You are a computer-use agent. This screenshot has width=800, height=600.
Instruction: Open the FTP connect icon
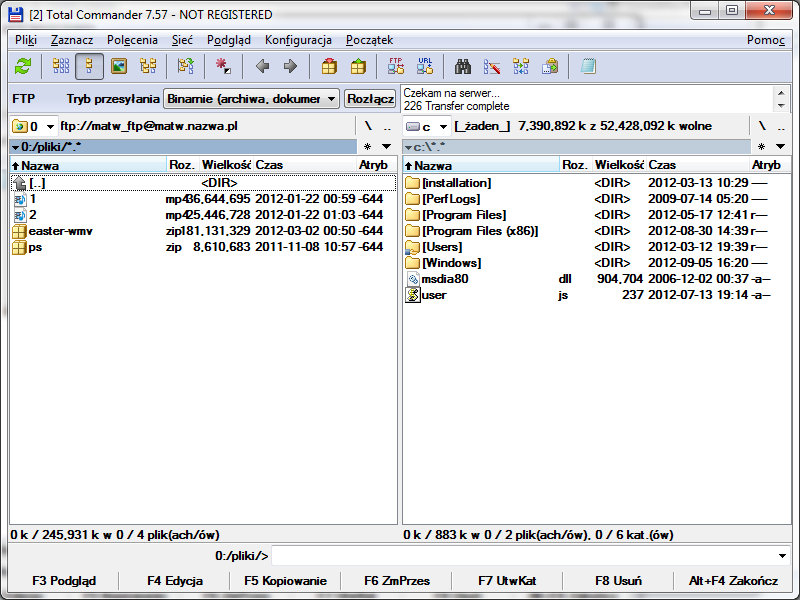tap(396, 66)
